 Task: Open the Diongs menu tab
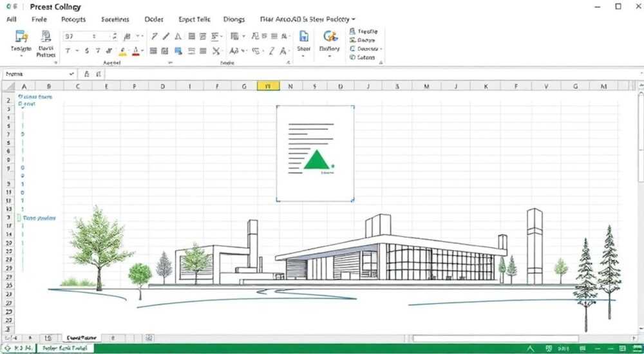point(234,19)
